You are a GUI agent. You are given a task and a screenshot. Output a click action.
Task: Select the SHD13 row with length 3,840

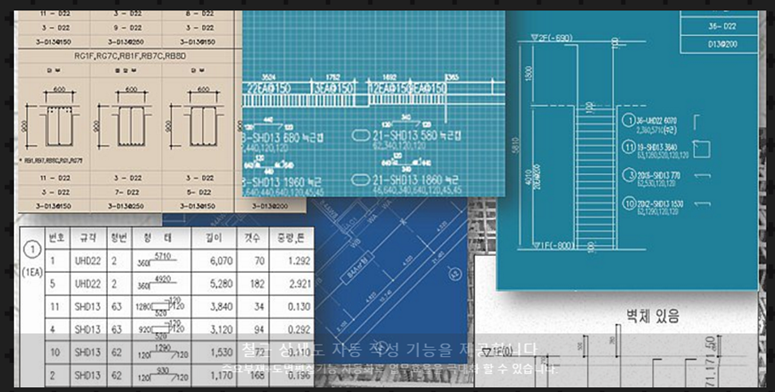click(179, 306)
